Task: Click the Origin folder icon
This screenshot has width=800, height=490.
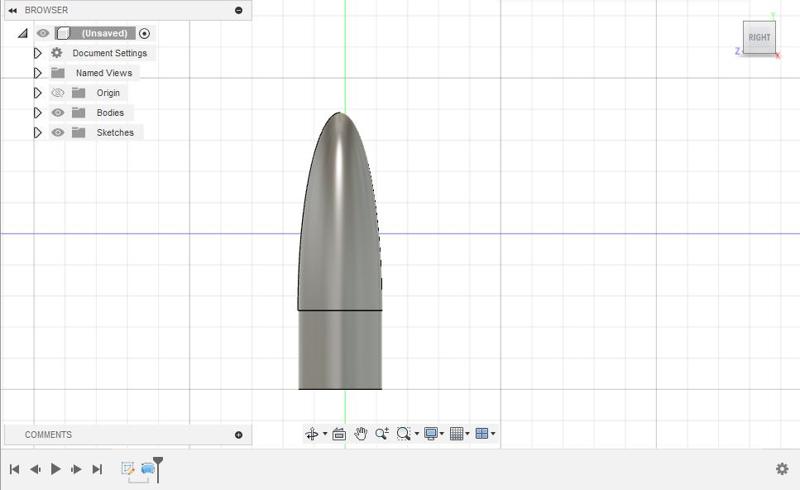Action: click(79, 92)
